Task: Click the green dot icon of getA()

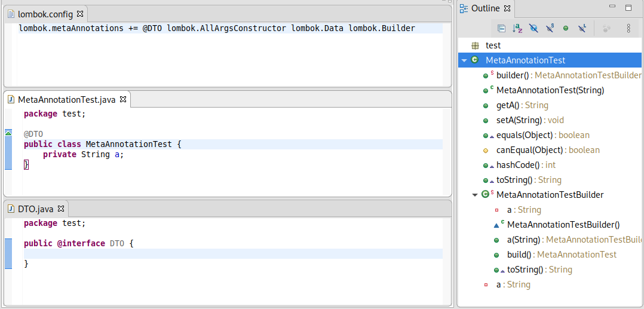Action: [486, 106]
